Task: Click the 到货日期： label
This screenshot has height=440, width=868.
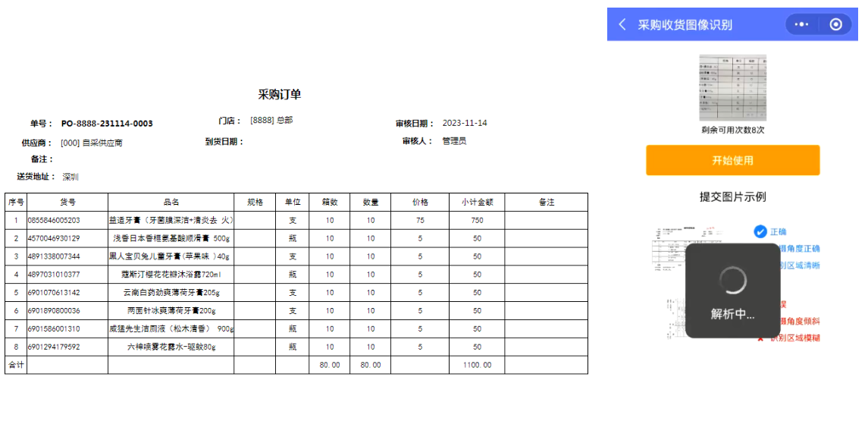Action: tap(224, 142)
